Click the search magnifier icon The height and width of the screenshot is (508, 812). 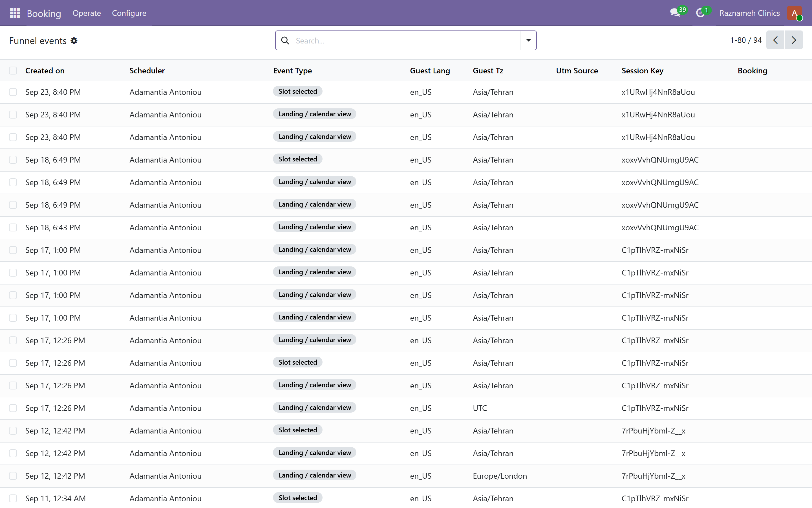(285, 40)
